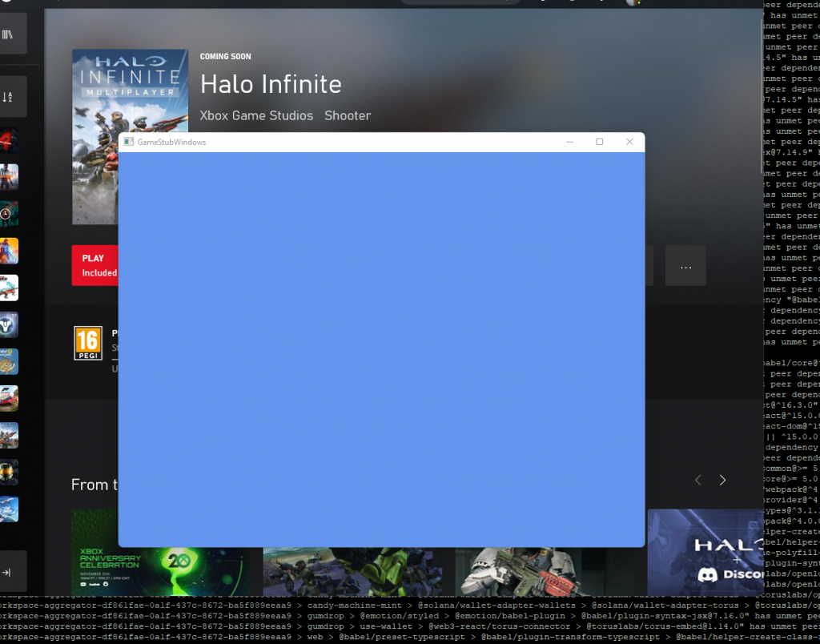Open the more options ellipsis button
Viewport: 820px width, 644px height.
685,266
